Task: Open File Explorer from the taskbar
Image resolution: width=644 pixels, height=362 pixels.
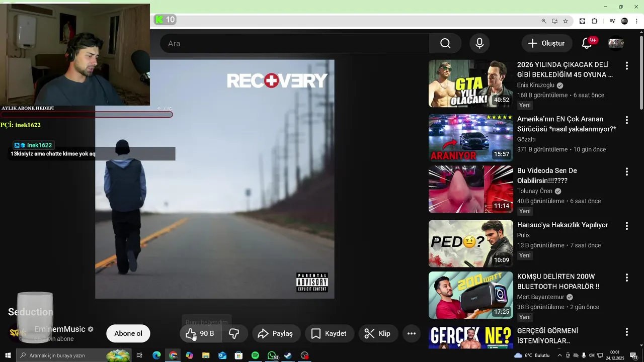Action: [x=206, y=355]
